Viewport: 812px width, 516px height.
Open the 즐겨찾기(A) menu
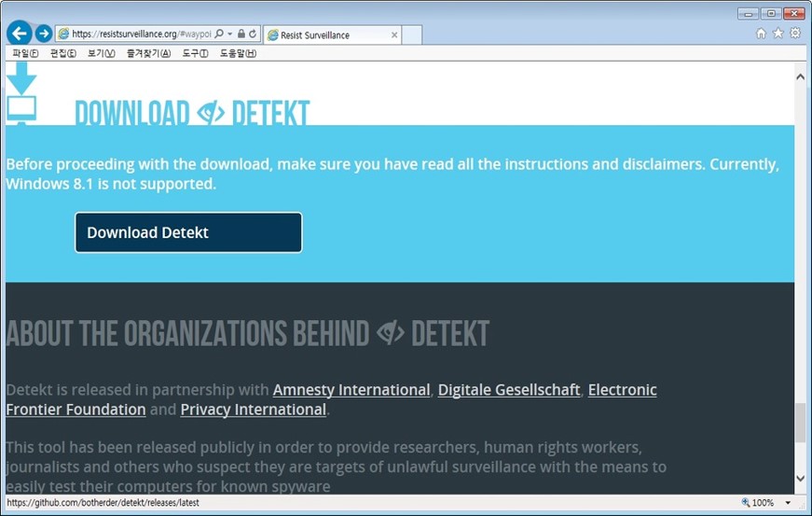point(148,53)
